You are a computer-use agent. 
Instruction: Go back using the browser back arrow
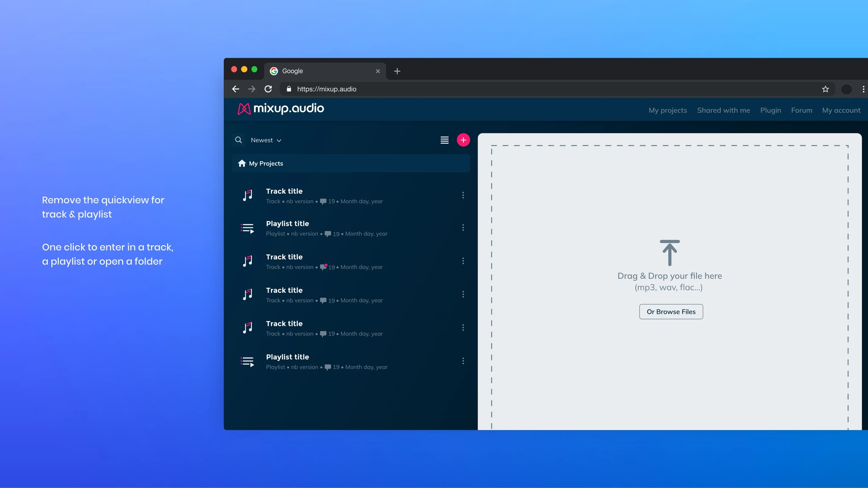(x=236, y=89)
